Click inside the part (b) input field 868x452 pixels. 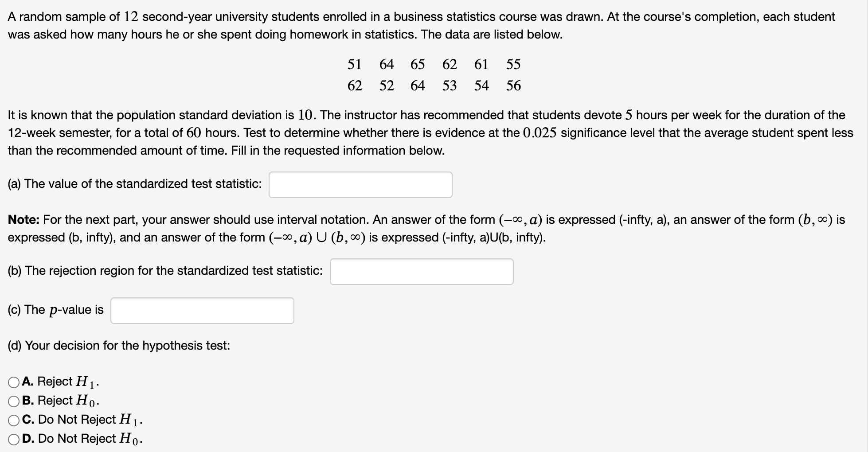(x=421, y=271)
